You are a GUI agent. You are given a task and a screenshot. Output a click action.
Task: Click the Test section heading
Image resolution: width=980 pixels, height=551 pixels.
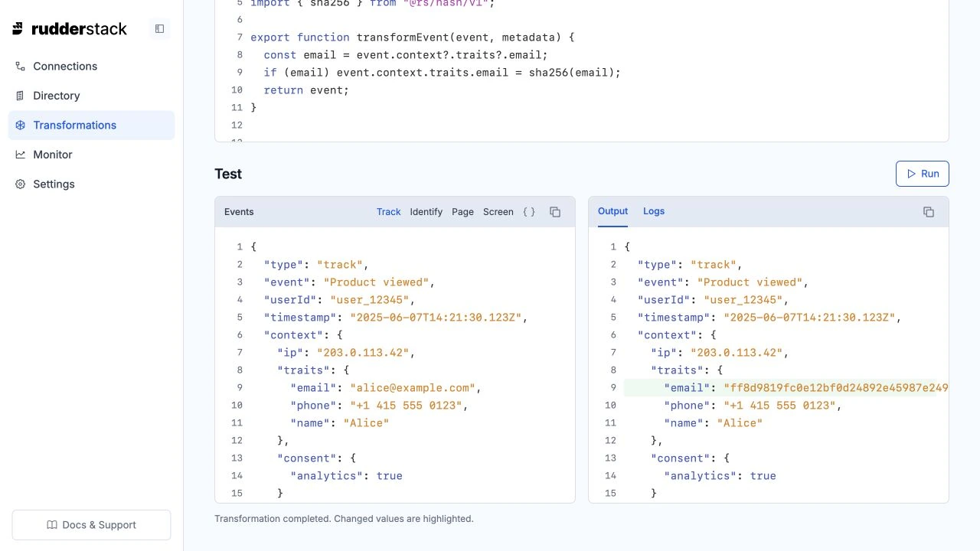point(228,174)
